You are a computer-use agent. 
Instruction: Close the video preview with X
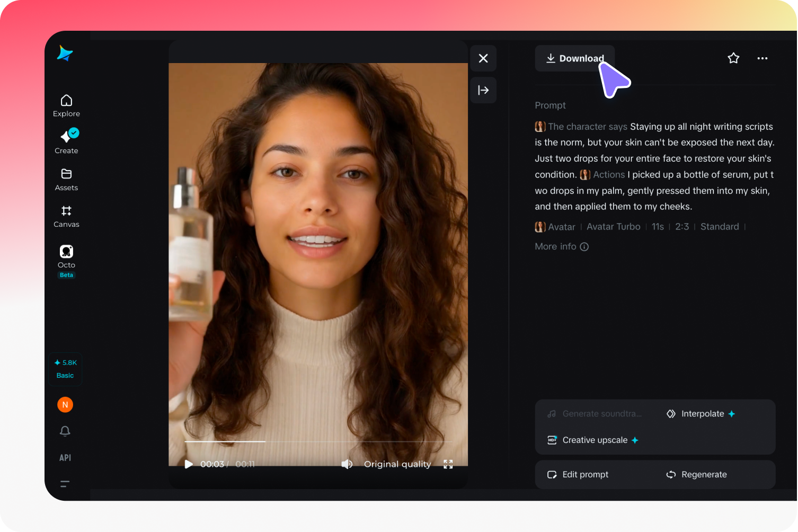[x=483, y=58]
